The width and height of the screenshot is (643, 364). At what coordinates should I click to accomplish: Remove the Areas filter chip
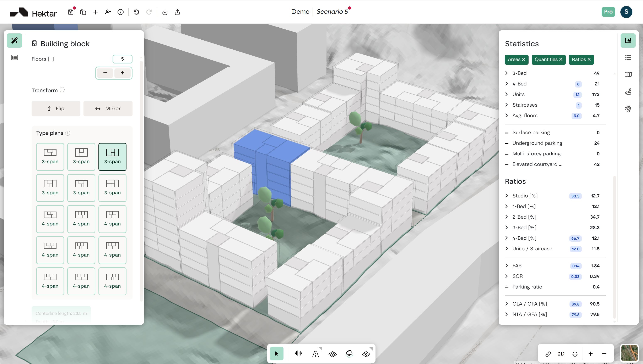(524, 60)
